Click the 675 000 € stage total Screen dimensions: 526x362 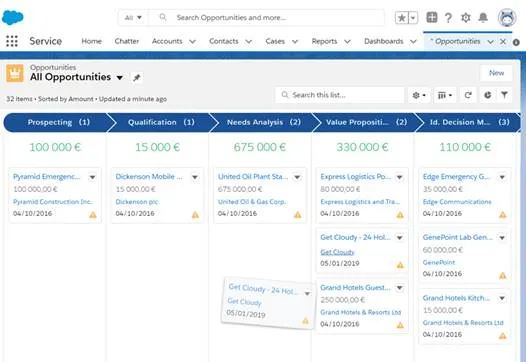pos(260,147)
